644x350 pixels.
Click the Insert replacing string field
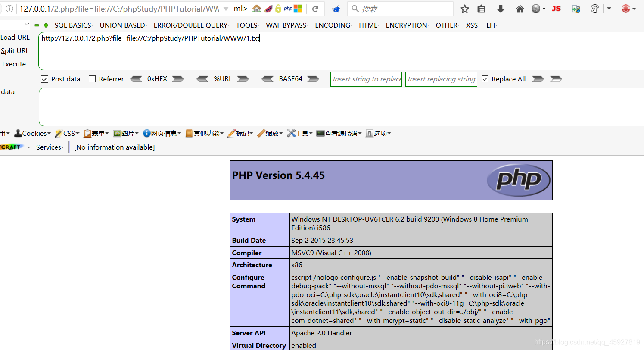pyautogui.click(x=441, y=79)
